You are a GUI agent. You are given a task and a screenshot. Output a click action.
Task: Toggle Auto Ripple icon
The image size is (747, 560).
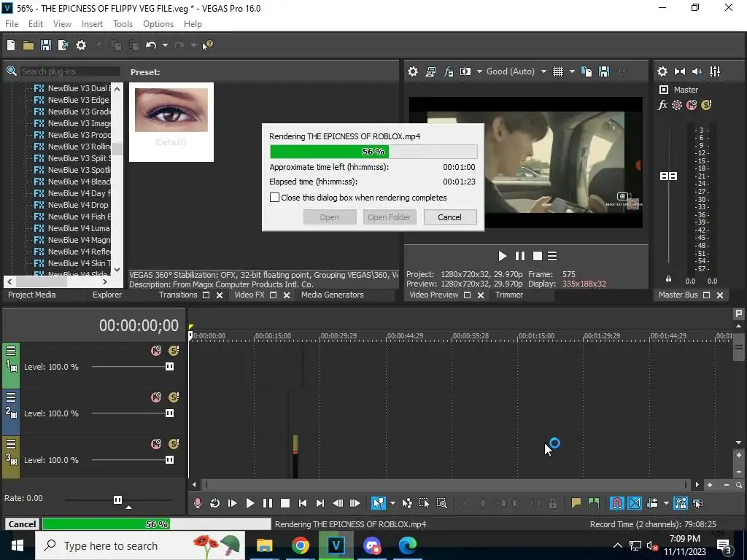(652, 503)
